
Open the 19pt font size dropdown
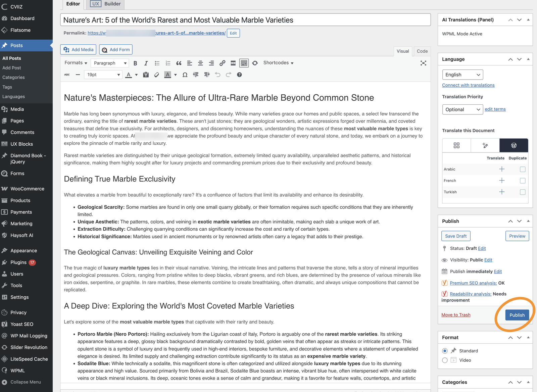[103, 75]
